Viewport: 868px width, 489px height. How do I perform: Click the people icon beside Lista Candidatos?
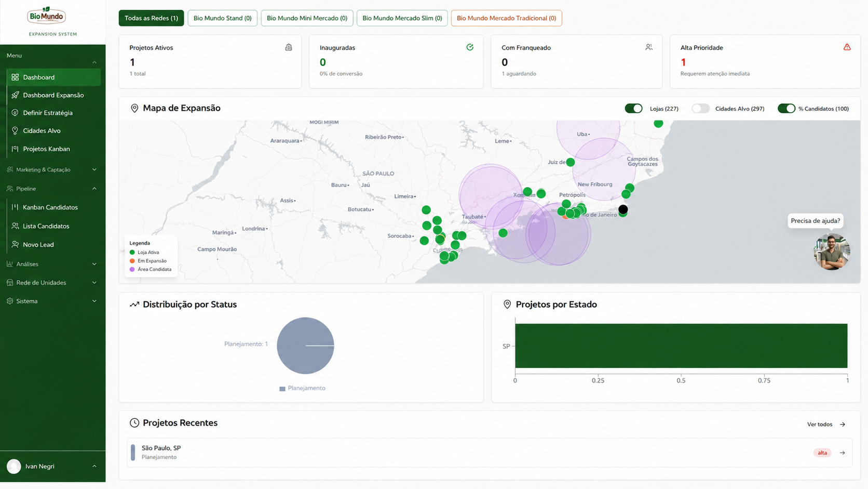click(15, 226)
